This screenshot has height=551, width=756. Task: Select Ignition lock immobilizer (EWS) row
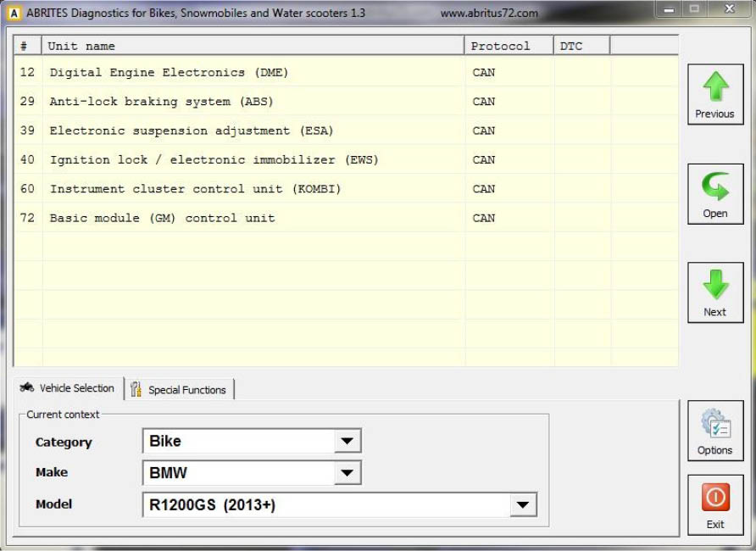214,159
